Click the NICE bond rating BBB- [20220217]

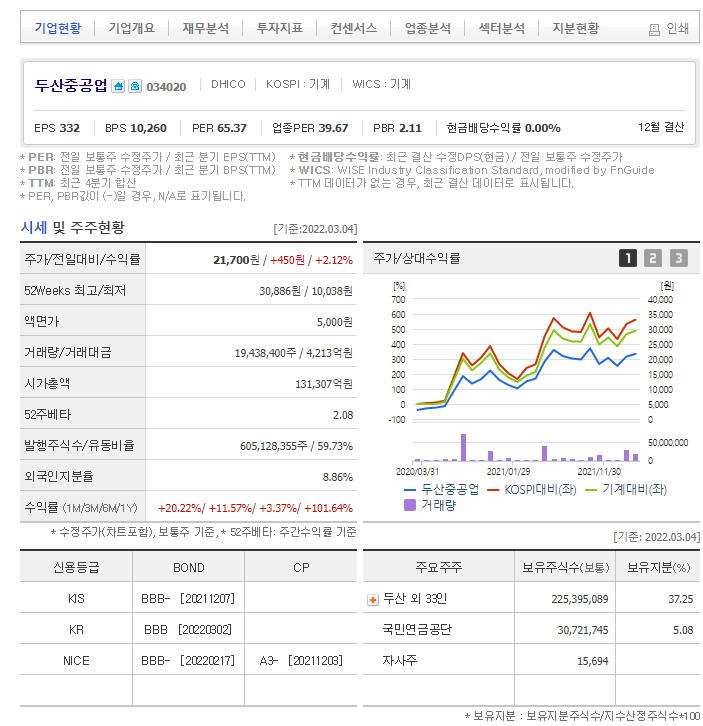(188, 661)
